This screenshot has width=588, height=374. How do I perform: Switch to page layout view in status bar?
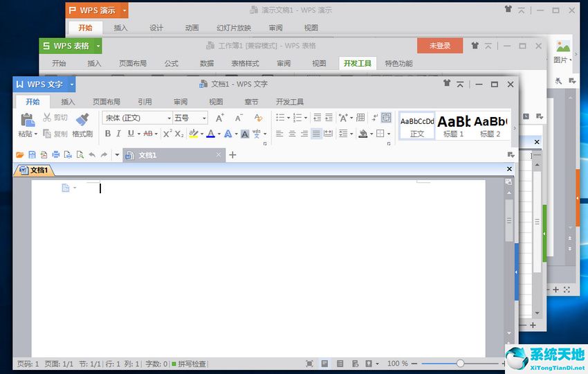click(324, 364)
